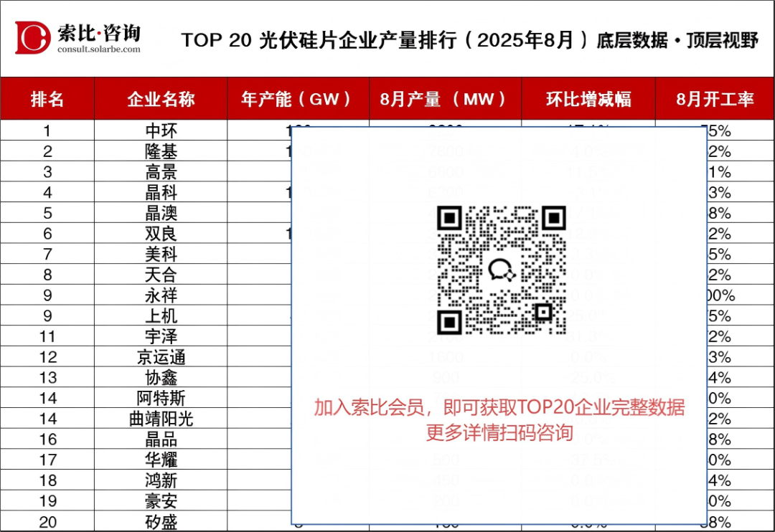Click the red 索比咨询 logo icon
Viewport: 775px width, 532px height.
point(33,37)
